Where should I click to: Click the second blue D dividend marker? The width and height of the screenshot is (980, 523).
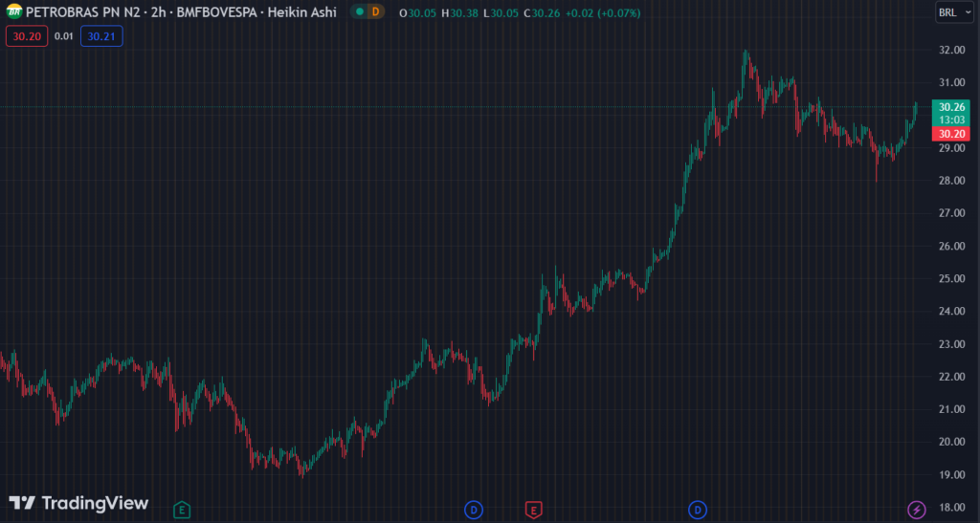pos(698,510)
